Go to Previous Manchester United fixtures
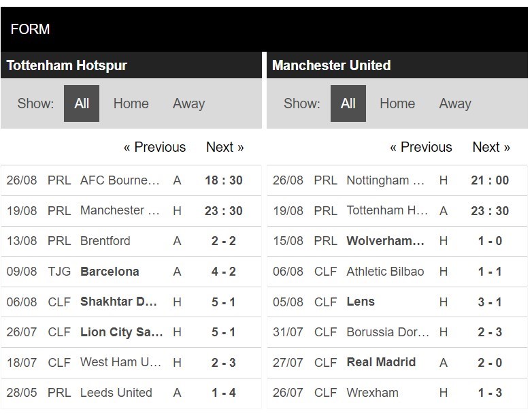Viewport: 532px width, 420px height. pyautogui.click(x=421, y=147)
